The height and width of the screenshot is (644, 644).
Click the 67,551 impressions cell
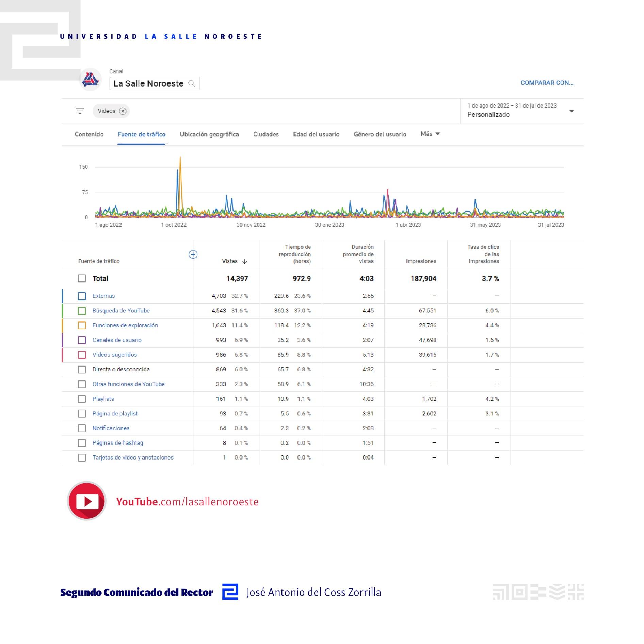pyautogui.click(x=428, y=311)
